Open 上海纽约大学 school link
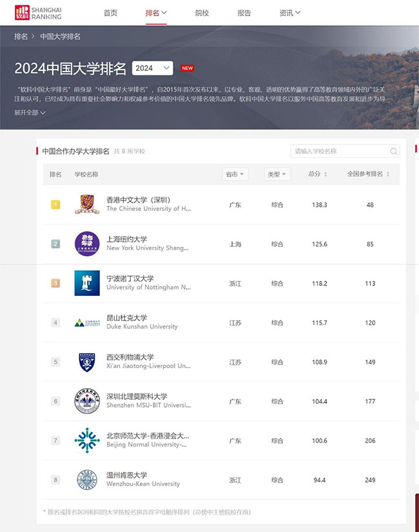 coord(127,239)
